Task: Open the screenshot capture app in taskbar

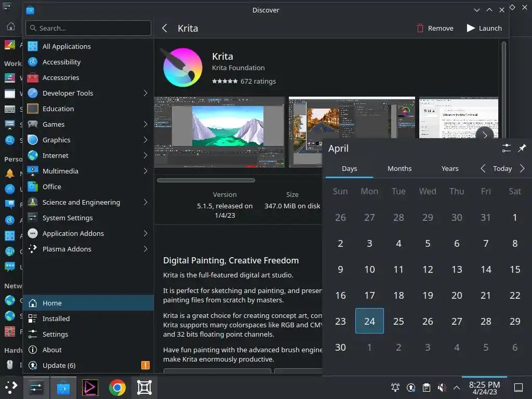Action: click(x=144, y=387)
